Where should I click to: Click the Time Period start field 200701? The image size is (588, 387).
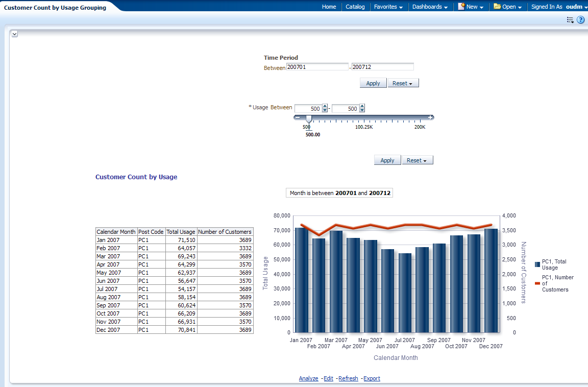click(x=317, y=67)
